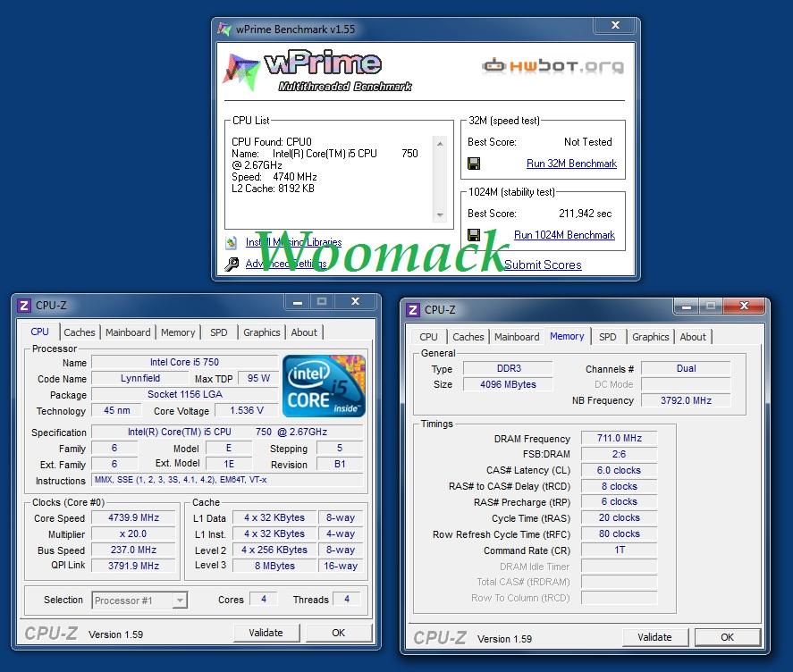The width and height of the screenshot is (793, 672).
Task: Open SPD tab in right CPU-Z
Action: coord(607,337)
